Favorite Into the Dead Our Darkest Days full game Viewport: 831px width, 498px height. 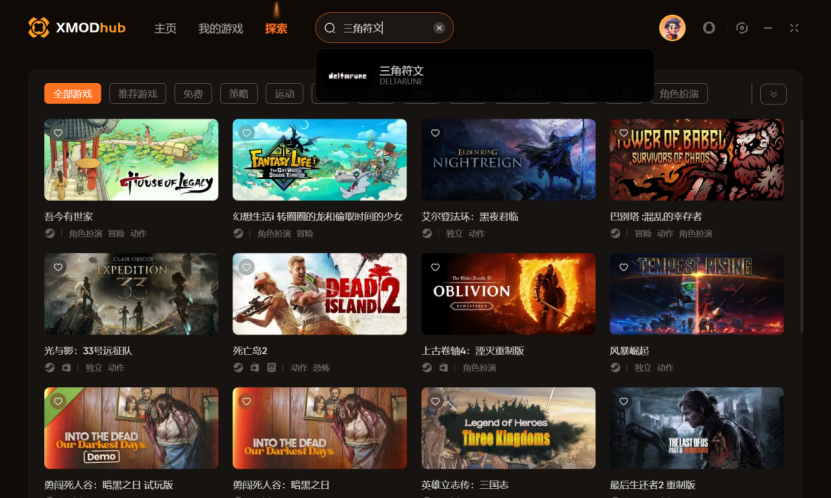246,401
